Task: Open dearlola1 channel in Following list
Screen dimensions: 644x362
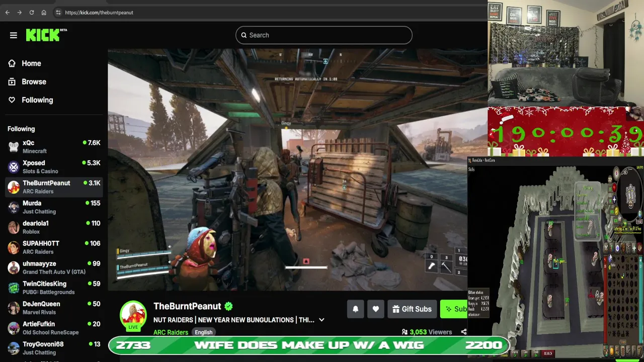Action: pos(54,227)
